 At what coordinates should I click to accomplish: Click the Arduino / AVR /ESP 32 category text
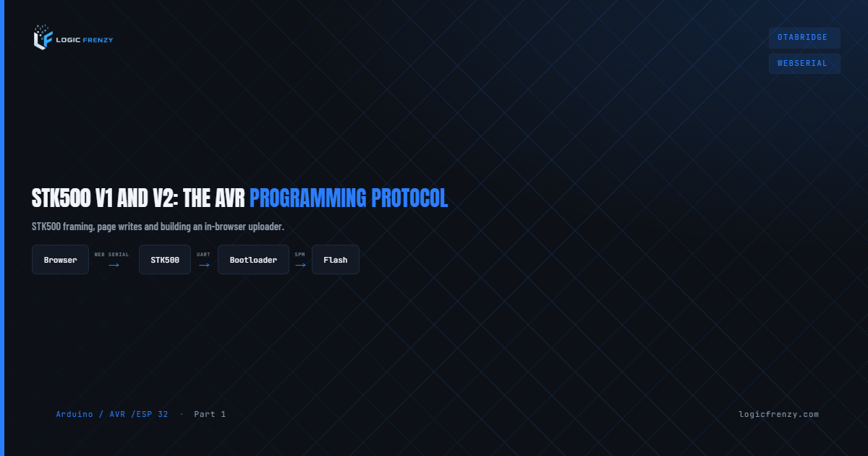pyautogui.click(x=112, y=414)
